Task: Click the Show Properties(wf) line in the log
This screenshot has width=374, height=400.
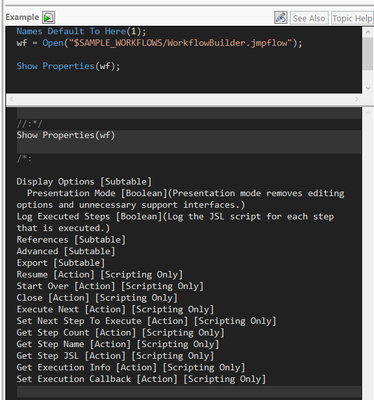Action: [x=66, y=135]
